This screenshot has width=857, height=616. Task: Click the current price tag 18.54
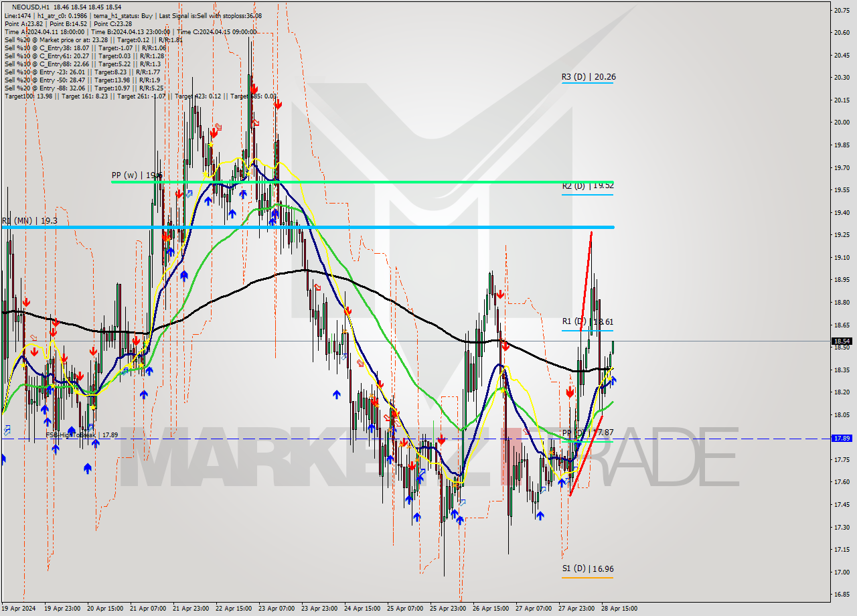(x=842, y=341)
